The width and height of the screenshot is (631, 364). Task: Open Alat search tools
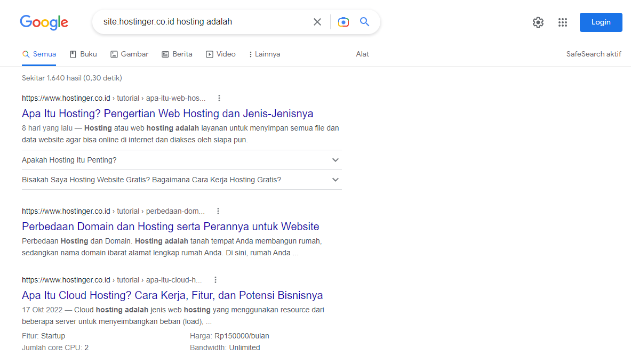(x=363, y=54)
